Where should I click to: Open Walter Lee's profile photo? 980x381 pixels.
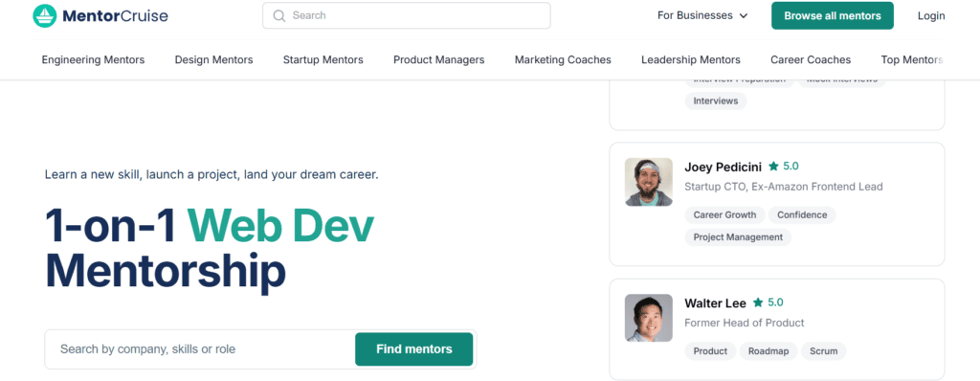(649, 318)
